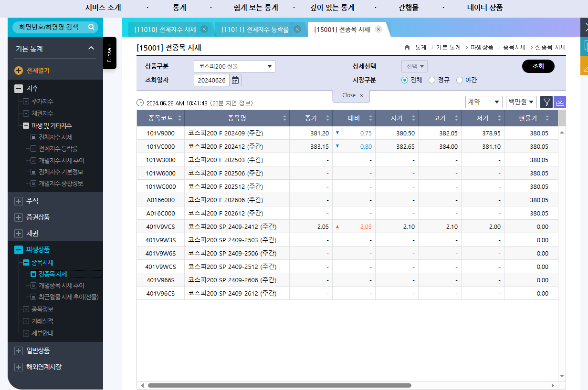Click the download icon to export the table
Viewport: 588px width, 390px height.
[559, 102]
